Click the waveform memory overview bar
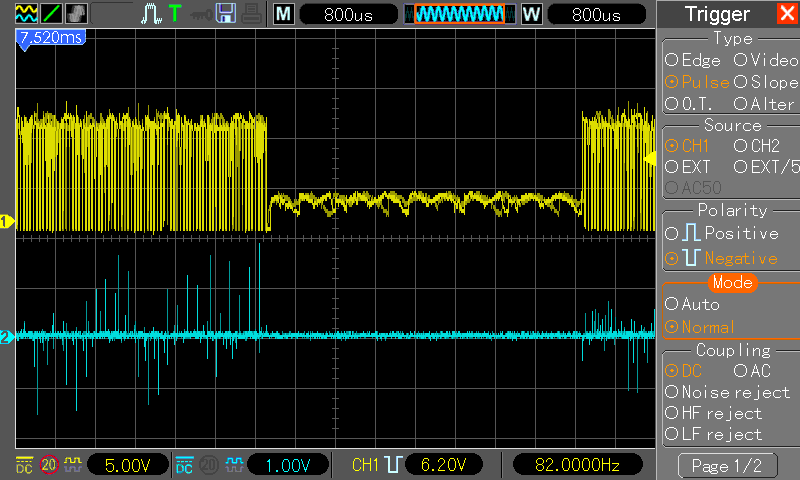Screen dimensions: 800x480 tap(460, 14)
